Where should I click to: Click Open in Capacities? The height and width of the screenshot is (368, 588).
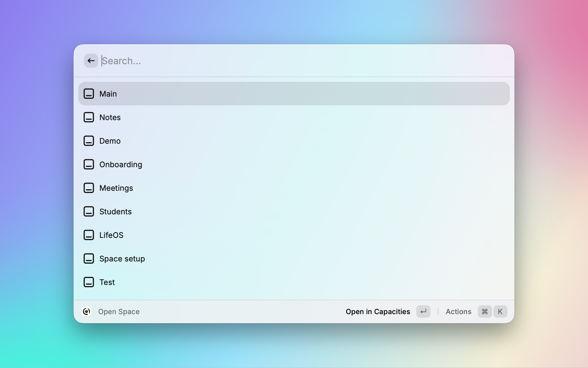[377, 311]
